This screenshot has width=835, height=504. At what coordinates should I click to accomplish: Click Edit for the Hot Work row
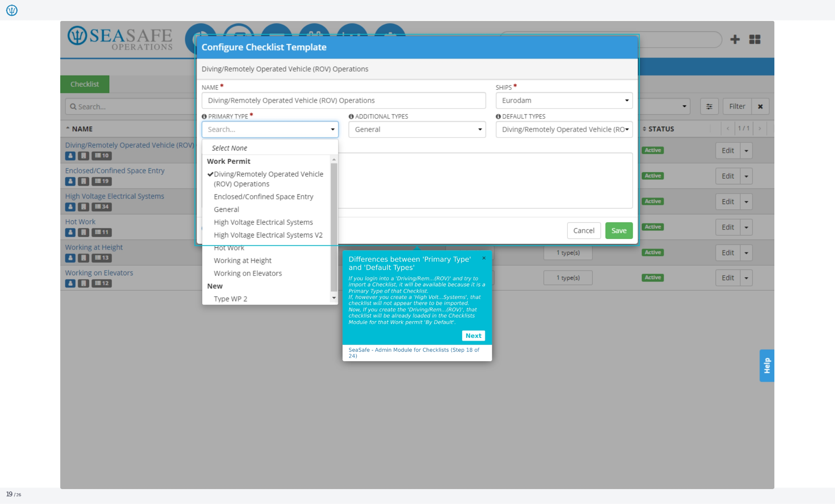728,227
